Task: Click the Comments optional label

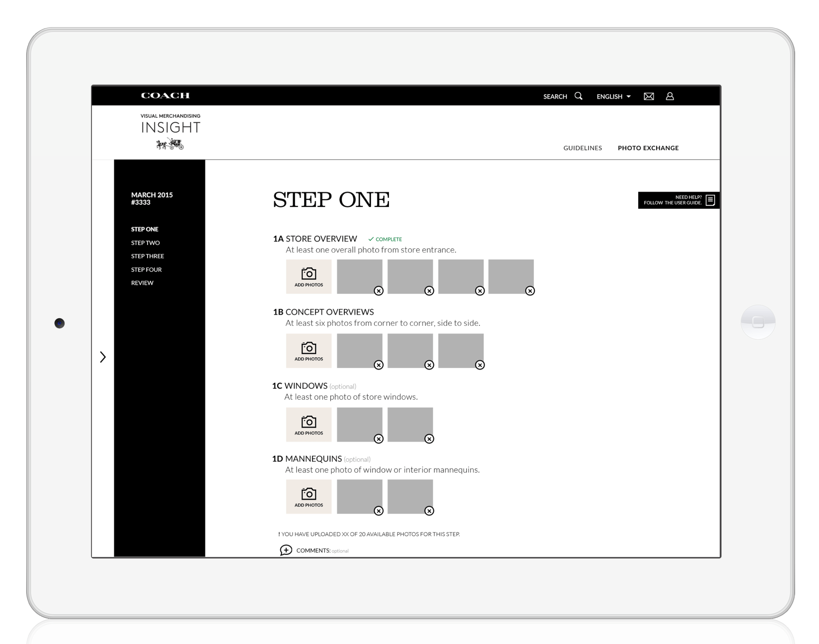Action: (322, 550)
